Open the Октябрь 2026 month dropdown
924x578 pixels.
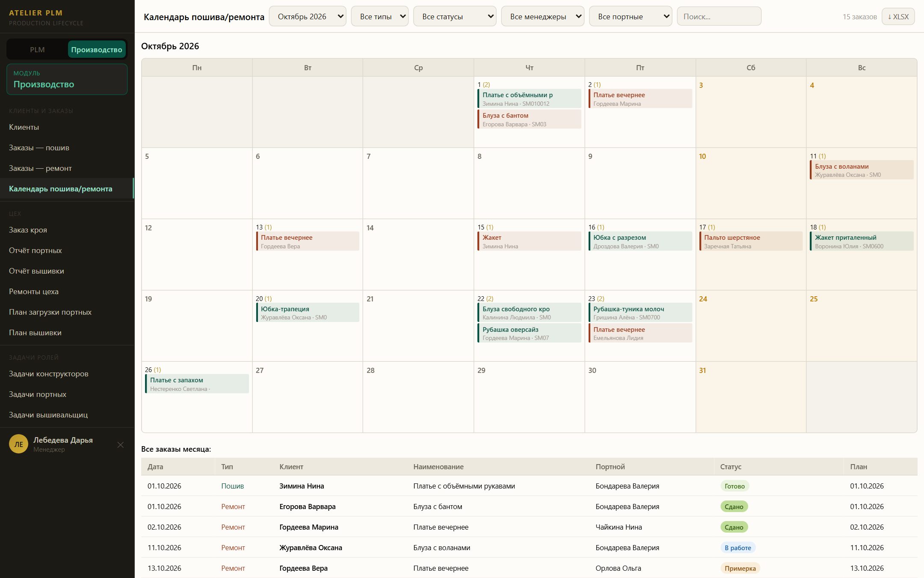pyautogui.click(x=308, y=16)
